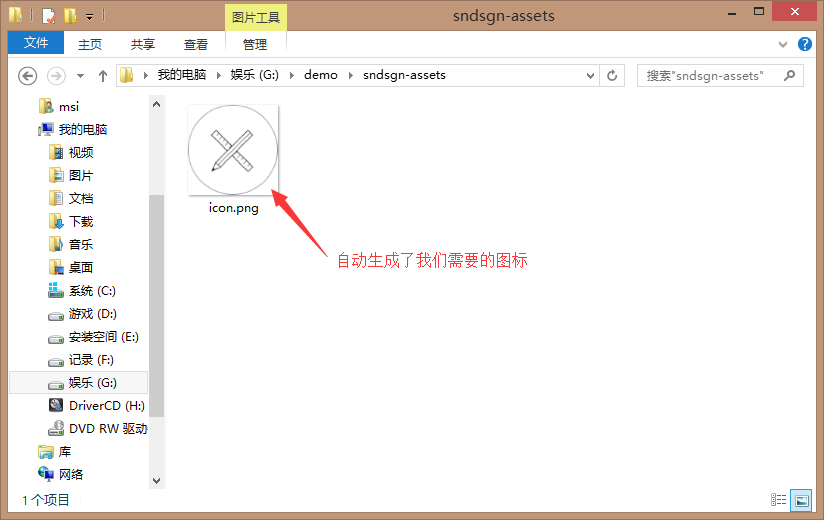Image resolution: width=824 pixels, height=520 pixels.
Task: Click the sndsgn-assets breadcrumb segment
Action: pyautogui.click(x=404, y=75)
